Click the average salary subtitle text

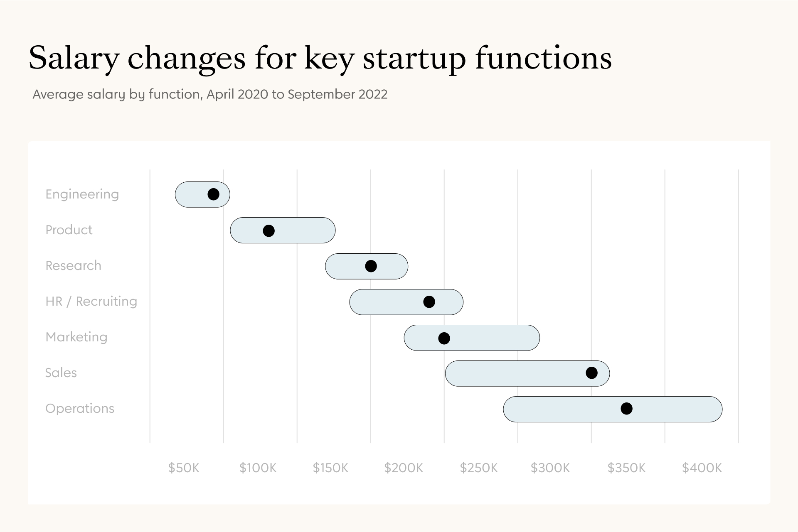coord(210,95)
